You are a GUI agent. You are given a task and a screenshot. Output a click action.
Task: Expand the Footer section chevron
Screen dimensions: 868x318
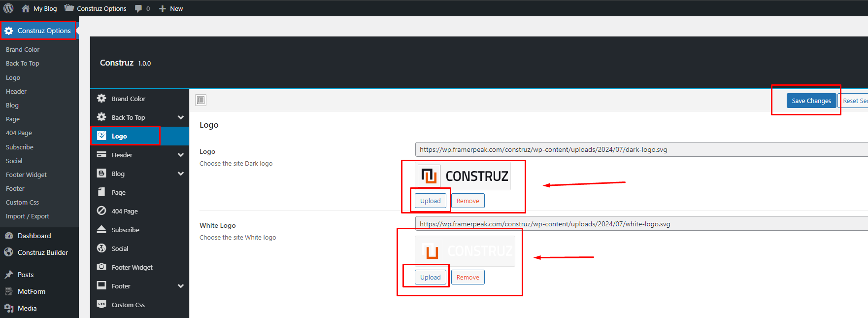(181, 286)
